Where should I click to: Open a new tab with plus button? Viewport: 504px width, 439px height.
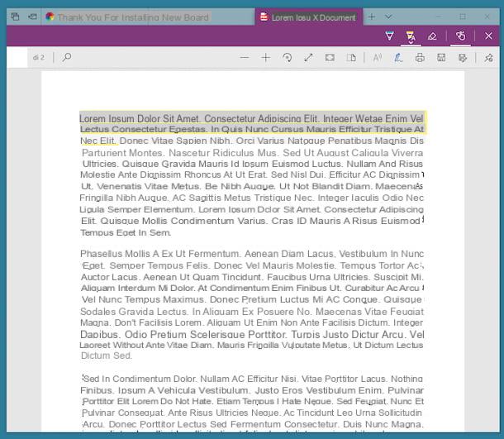(372, 17)
